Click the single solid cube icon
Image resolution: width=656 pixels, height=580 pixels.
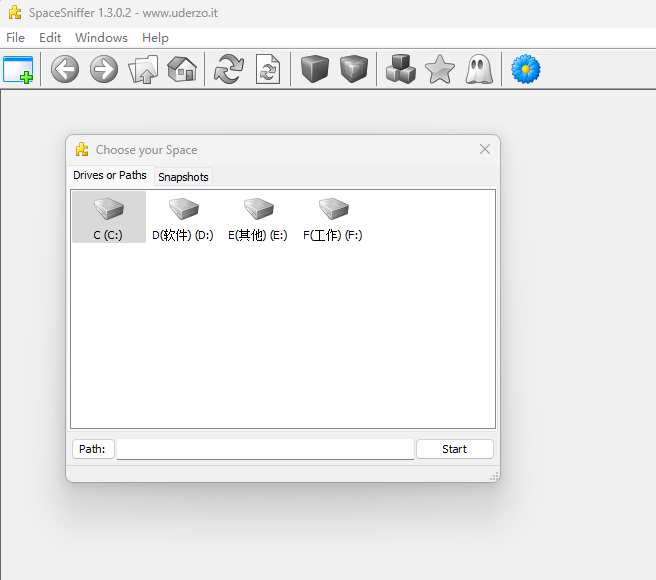tap(315, 69)
